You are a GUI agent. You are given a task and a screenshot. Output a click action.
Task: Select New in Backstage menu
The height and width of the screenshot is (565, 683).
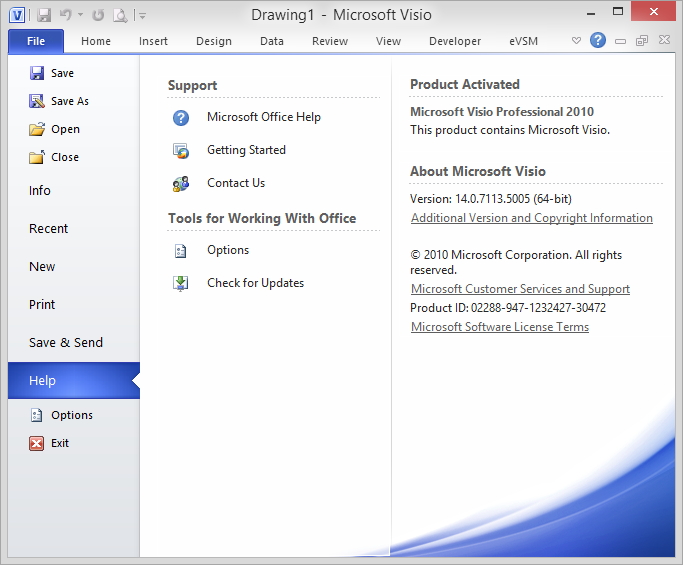(42, 266)
